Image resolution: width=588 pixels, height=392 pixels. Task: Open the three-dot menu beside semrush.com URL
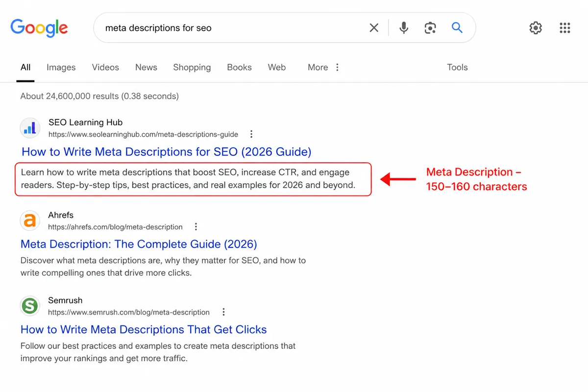point(223,312)
